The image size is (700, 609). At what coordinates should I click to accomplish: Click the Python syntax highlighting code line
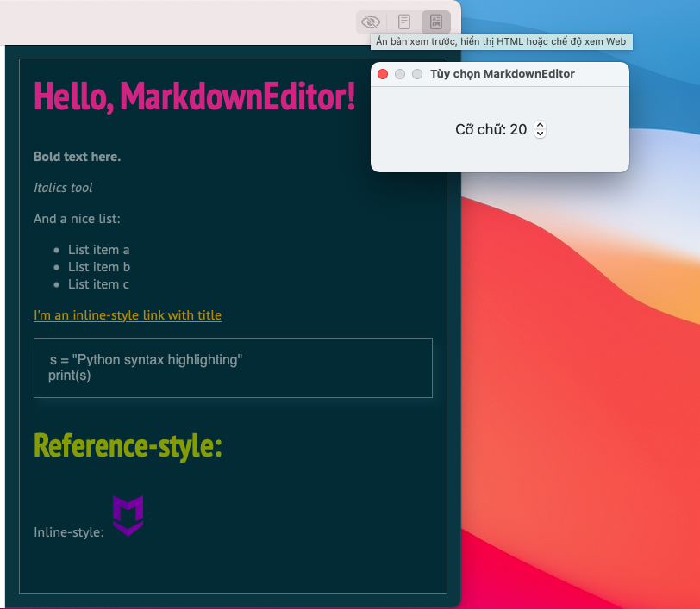(x=146, y=359)
